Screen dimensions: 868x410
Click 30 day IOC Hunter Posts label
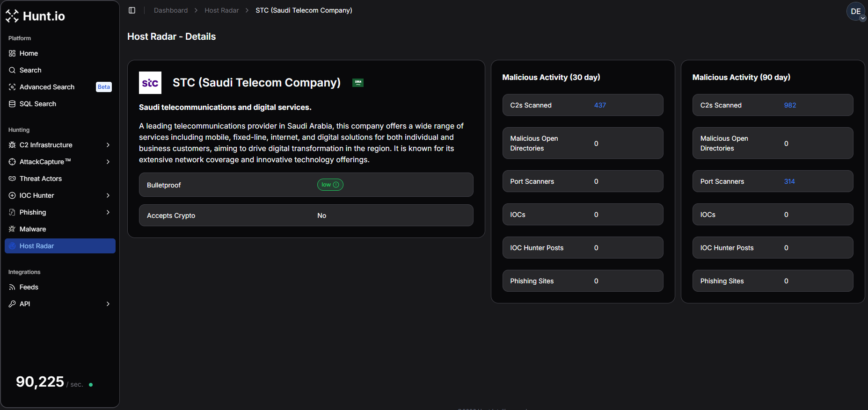point(537,248)
